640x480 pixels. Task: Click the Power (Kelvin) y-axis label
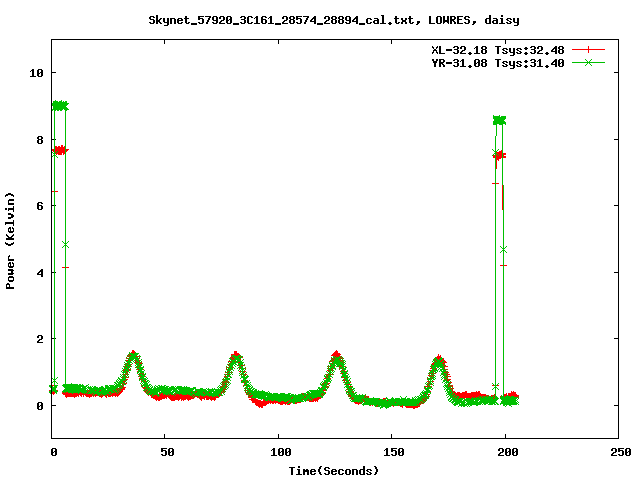10,241
